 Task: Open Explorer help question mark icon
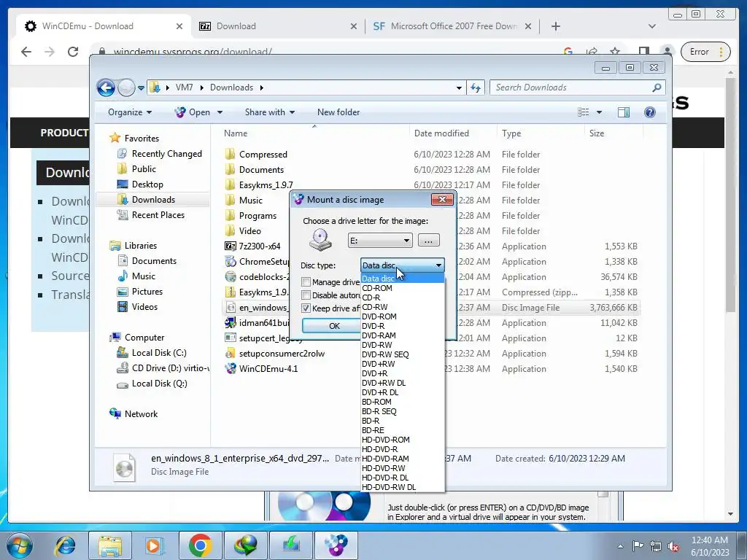coord(649,112)
